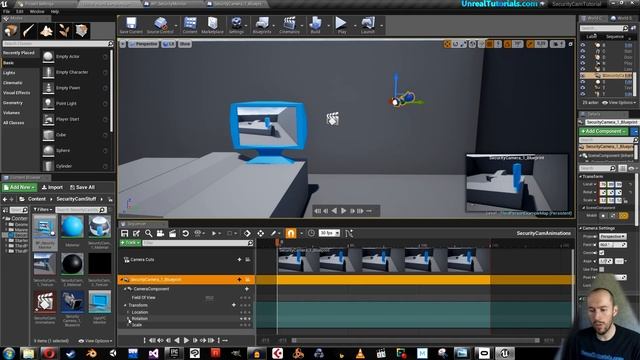Open the Window menu
Image resolution: width=640 pixels, height=360 pixels.
click(x=37, y=11)
